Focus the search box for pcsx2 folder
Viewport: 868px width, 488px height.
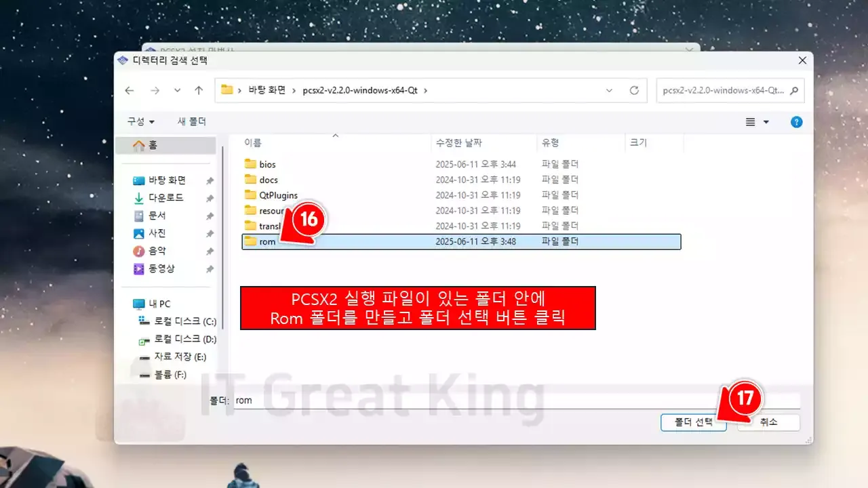(723, 90)
